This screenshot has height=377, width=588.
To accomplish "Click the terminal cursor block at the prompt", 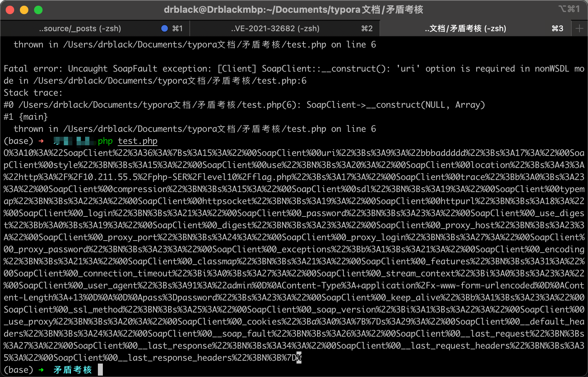I will coord(100,370).
